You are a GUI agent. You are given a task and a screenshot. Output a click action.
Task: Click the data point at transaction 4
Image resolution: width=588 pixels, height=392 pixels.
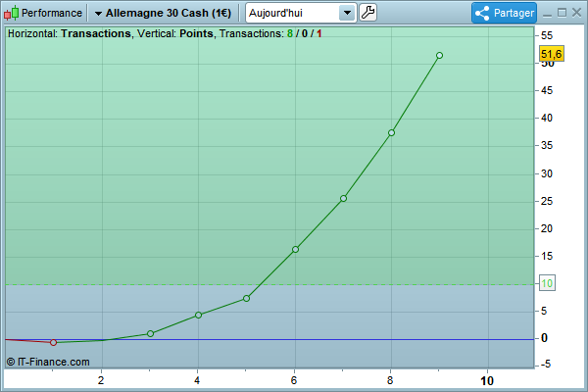coord(198,316)
